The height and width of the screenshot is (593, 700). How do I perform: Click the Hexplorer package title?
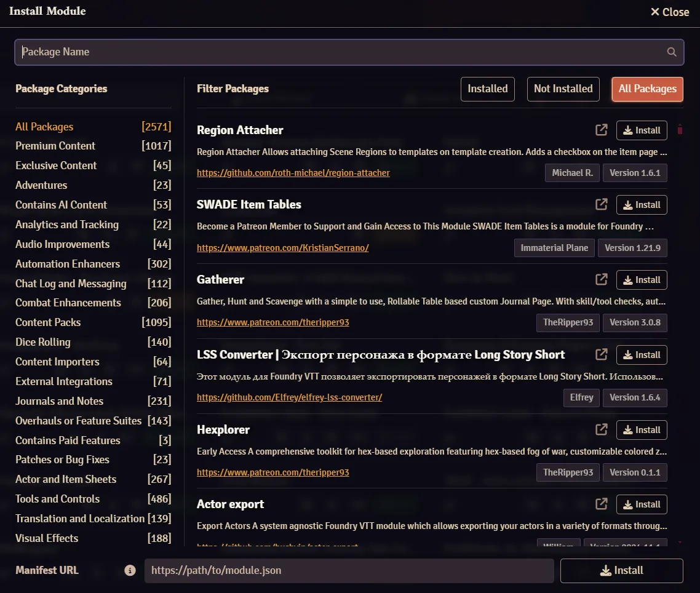point(223,429)
